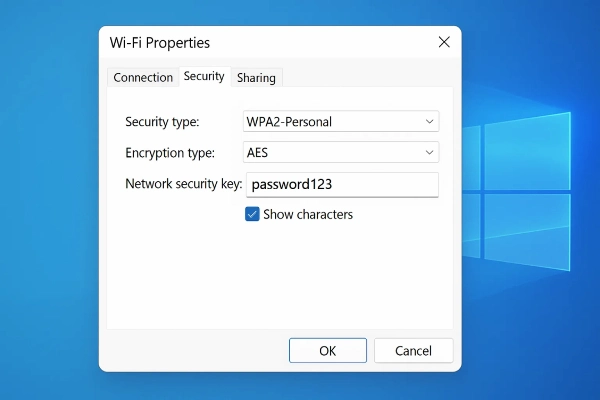Click the Encryption type label

click(170, 153)
